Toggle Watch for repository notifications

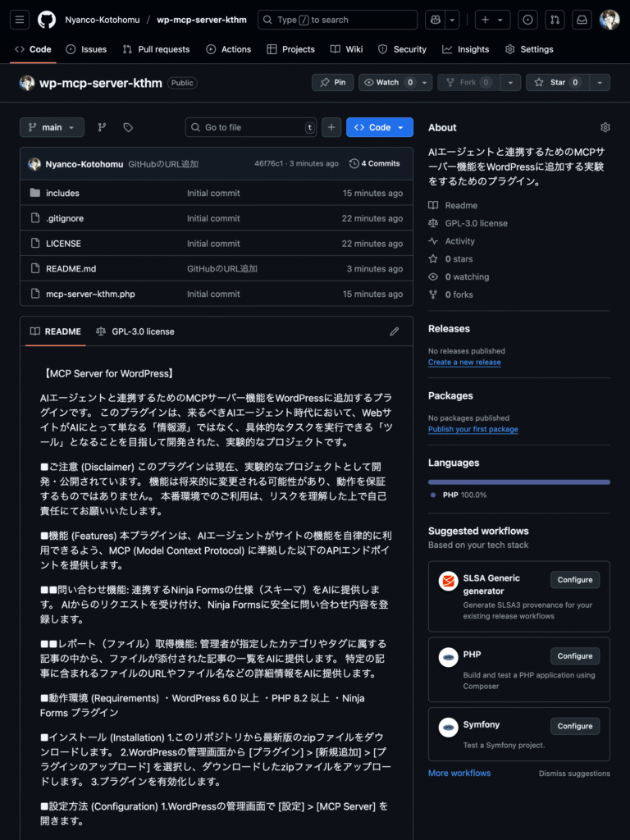pyautogui.click(x=390, y=82)
